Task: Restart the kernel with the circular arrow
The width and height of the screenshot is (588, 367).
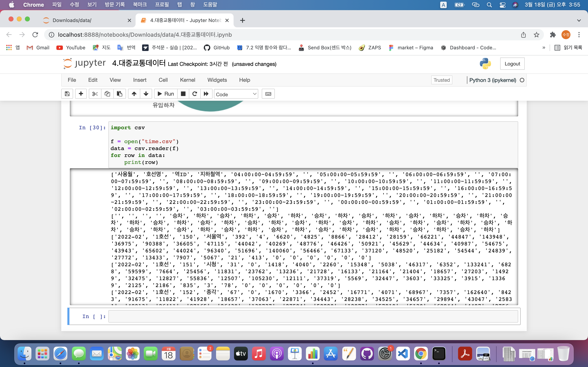Action: (x=195, y=94)
